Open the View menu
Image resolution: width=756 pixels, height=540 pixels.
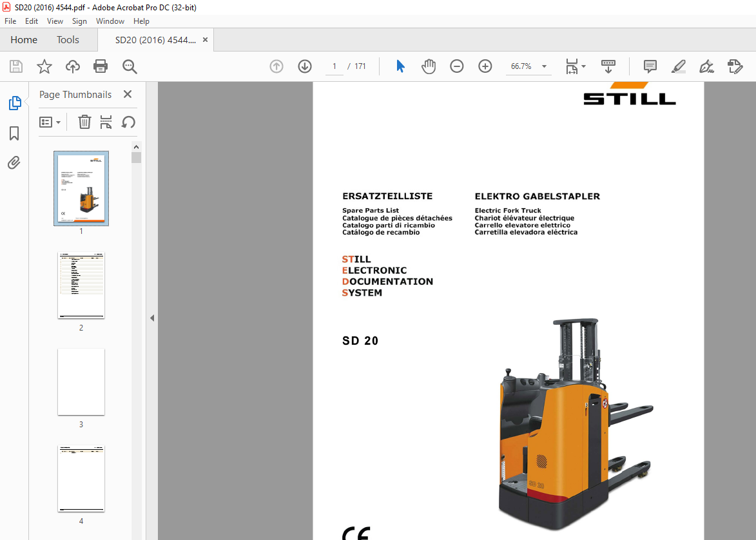(x=55, y=21)
